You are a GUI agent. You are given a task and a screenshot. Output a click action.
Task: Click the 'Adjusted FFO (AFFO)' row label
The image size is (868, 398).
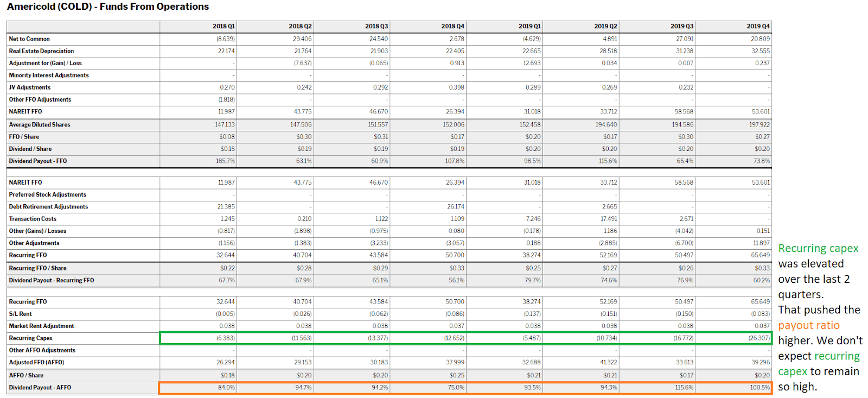coord(36,362)
